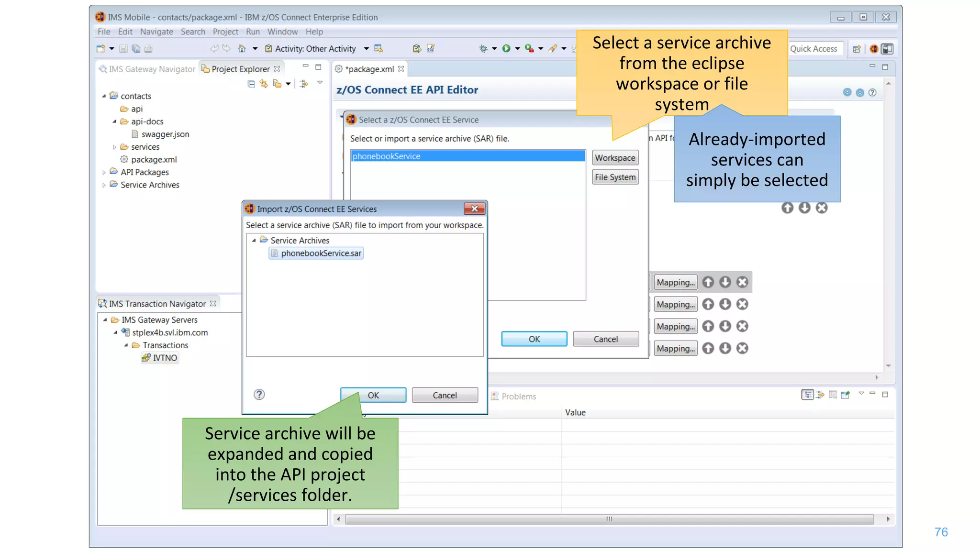Open the Run dropdown arrow
The width and height of the screenshot is (980, 551).
pos(517,48)
